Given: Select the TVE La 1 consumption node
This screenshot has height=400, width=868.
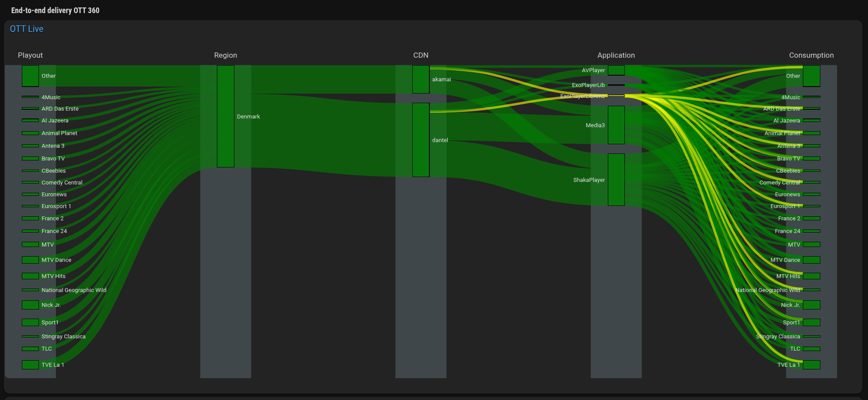Looking at the screenshot, I should (811, 365).
